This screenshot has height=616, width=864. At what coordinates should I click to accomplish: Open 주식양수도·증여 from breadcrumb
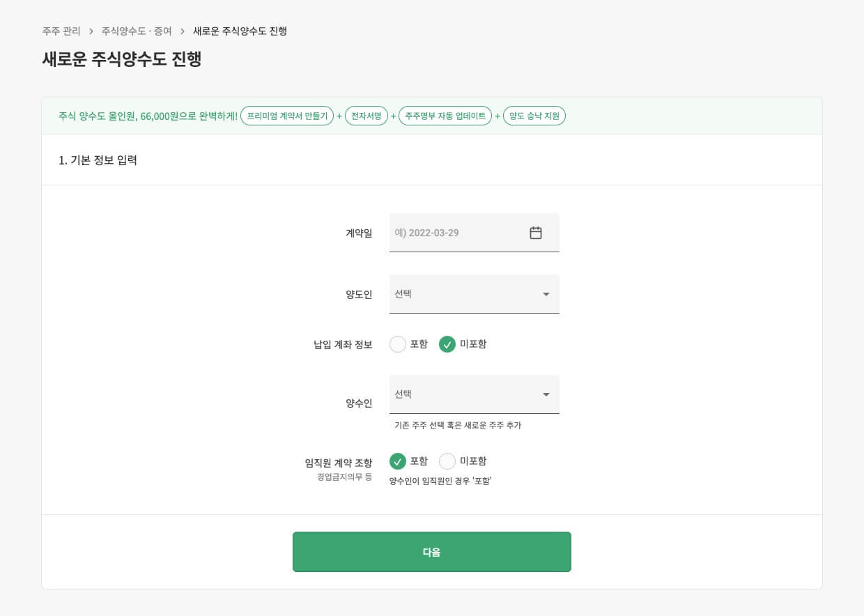click(x=138, y=31)
